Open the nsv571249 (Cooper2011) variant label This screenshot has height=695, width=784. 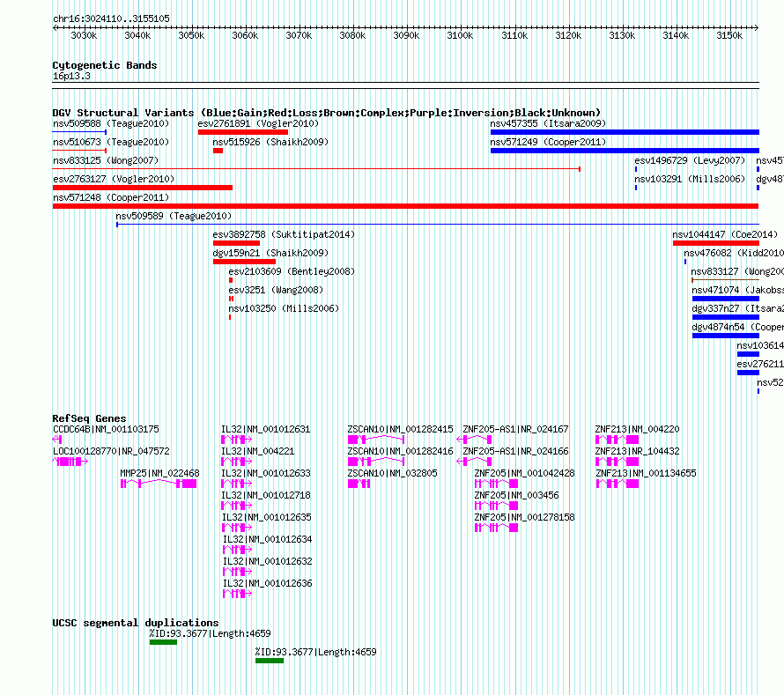tap(548, 142)
